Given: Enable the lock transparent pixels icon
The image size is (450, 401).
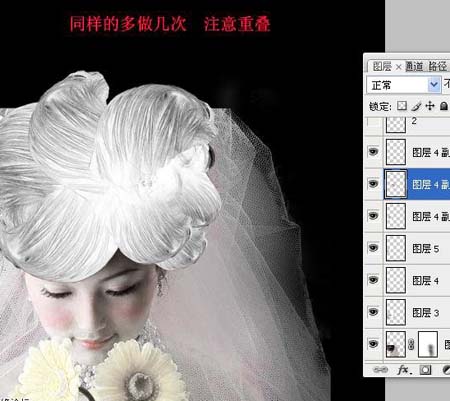Looking at the screenshot, I should click(x=402, y=106).
